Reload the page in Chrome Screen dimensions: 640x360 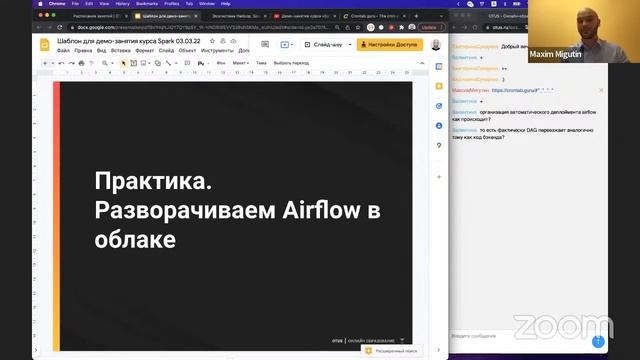[60, 27]
